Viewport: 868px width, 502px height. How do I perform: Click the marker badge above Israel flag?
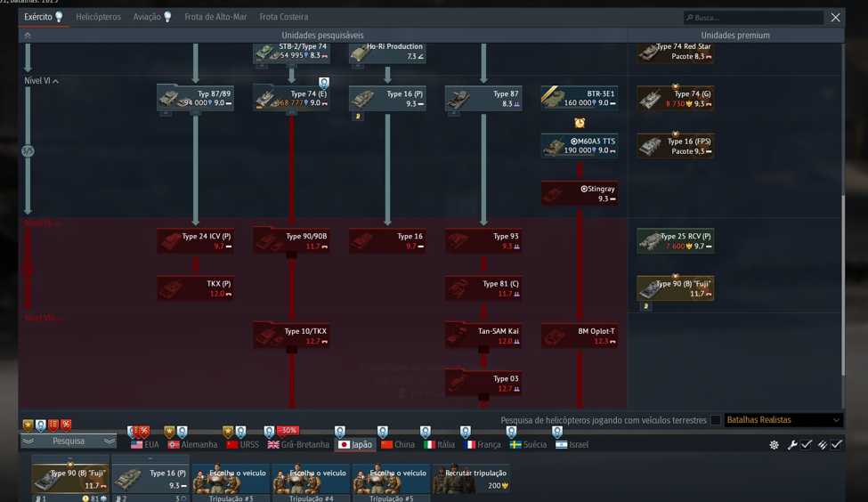coord(557,432)
